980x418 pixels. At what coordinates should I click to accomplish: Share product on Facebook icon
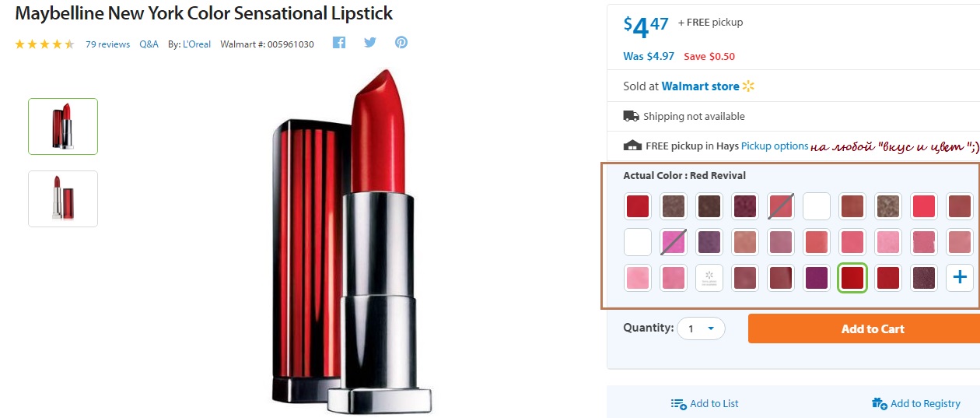point(339,43)
